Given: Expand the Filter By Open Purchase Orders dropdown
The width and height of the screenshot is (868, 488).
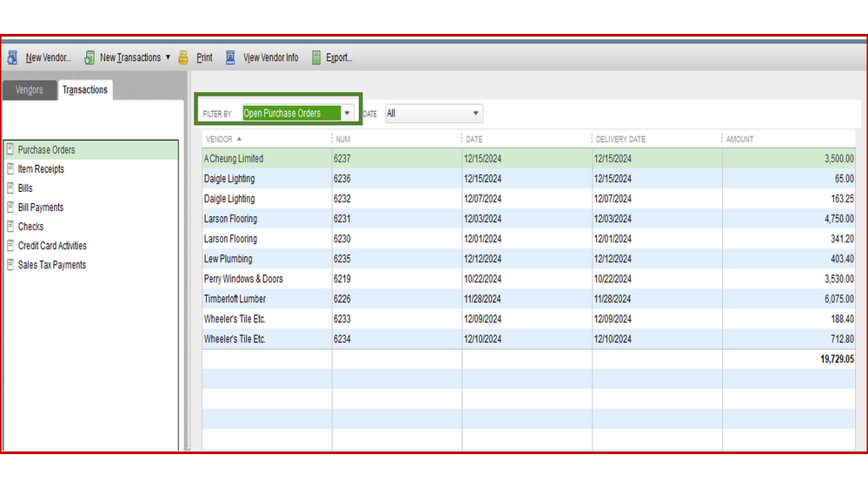Looking at the screenshot, I should pyautogui.click(x=347, y=114).
